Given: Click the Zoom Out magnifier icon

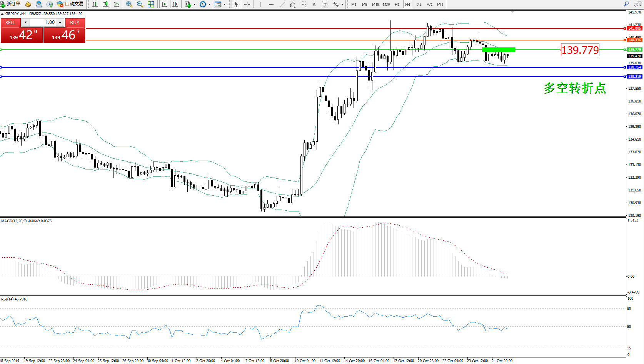Looking at the screenshot, I should (140, 4).
